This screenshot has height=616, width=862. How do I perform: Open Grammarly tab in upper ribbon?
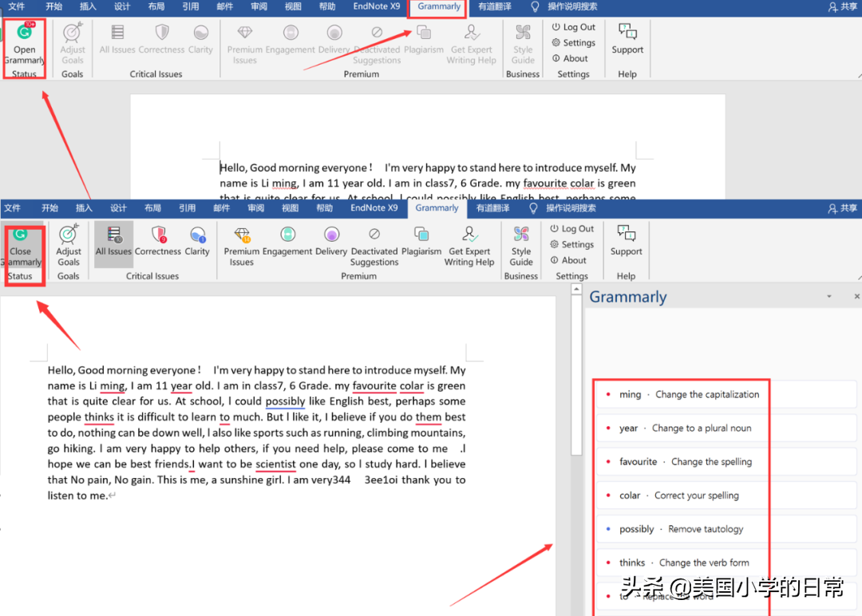click(439, 6)
